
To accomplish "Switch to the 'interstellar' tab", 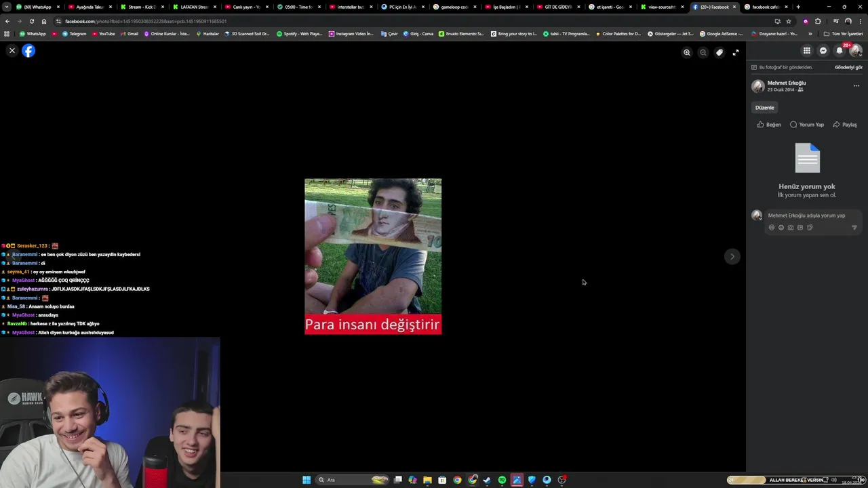I will (x=350, y=7).
